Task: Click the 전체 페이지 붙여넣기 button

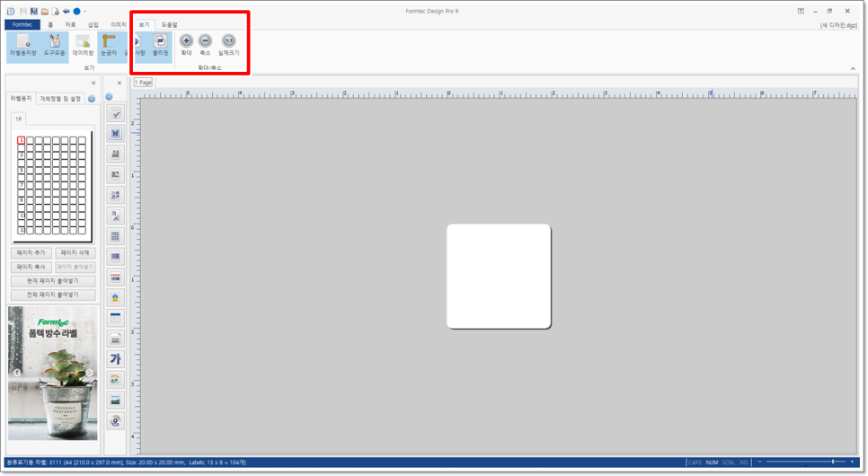Action: coord(53,295)
